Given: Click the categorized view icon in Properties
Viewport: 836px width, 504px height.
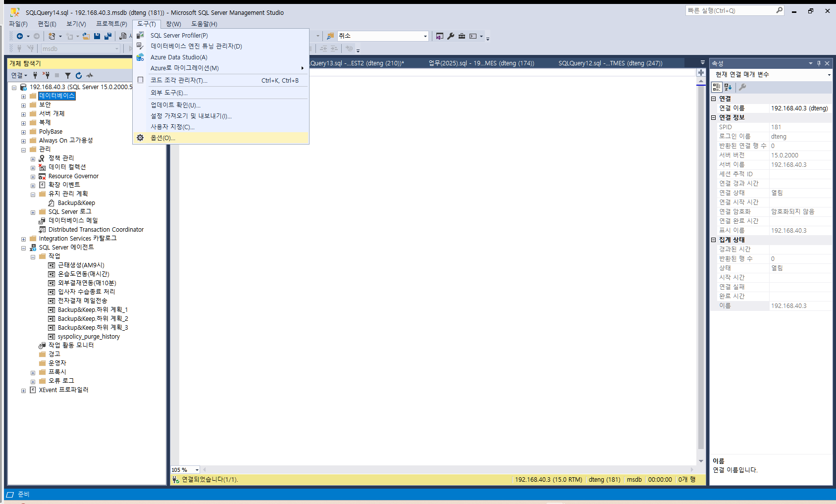Looking at the screenshot, I should (717, 87).
